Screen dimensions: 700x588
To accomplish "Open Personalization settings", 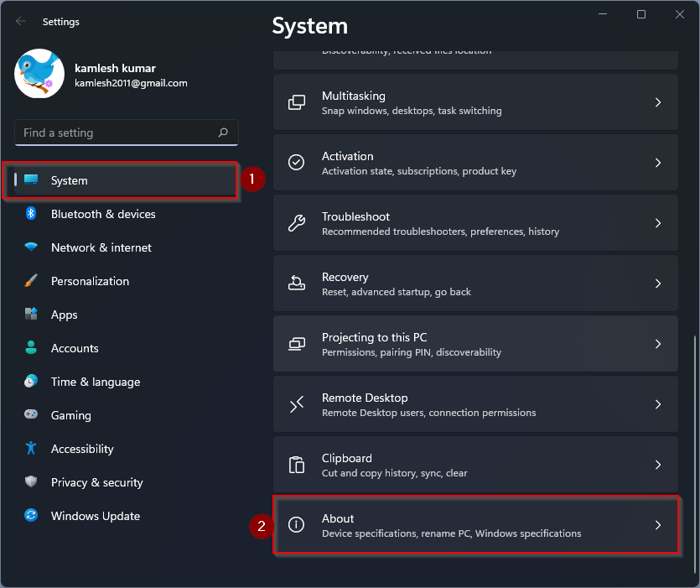I will point(126,281).
